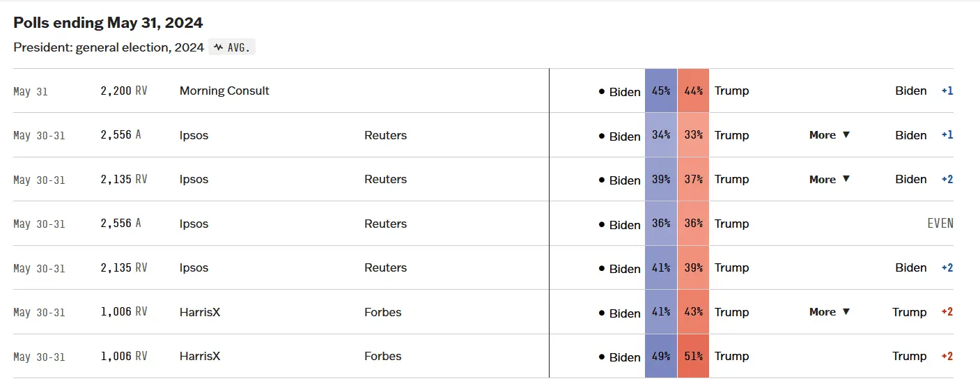This screenshot has width=980, height=381.
Task: Click Forbes sponsor on 49%-51% row
Action: point(382,356)
